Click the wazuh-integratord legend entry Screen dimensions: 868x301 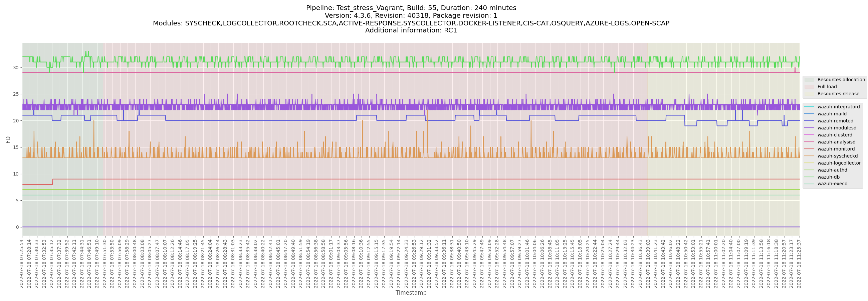tap(838, 107)
